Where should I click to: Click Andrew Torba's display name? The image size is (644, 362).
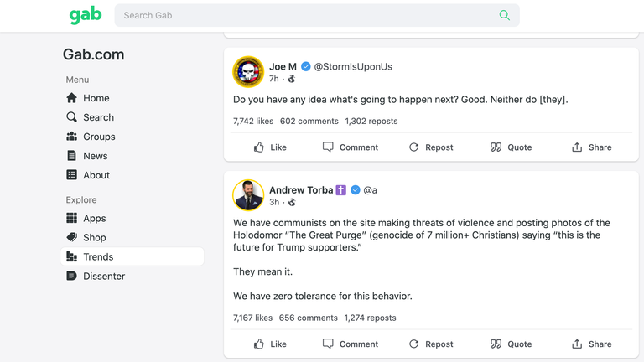click(301, 190)
